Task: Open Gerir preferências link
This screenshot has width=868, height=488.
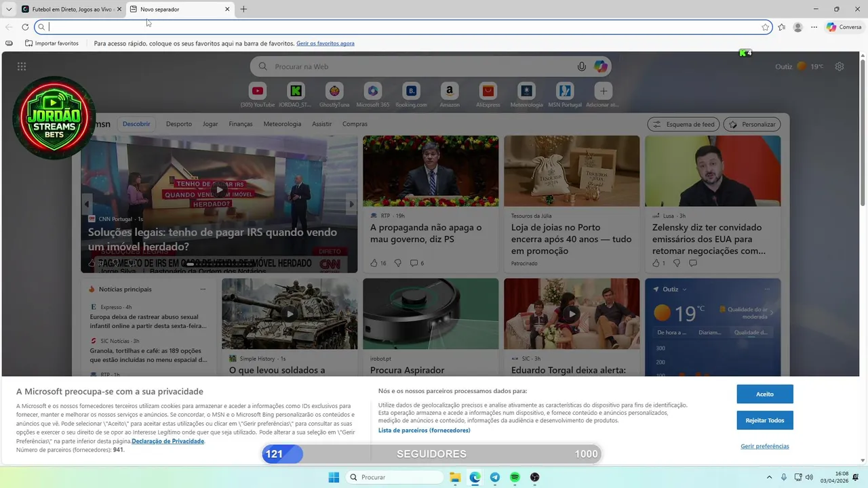Action: coord(765,446)
